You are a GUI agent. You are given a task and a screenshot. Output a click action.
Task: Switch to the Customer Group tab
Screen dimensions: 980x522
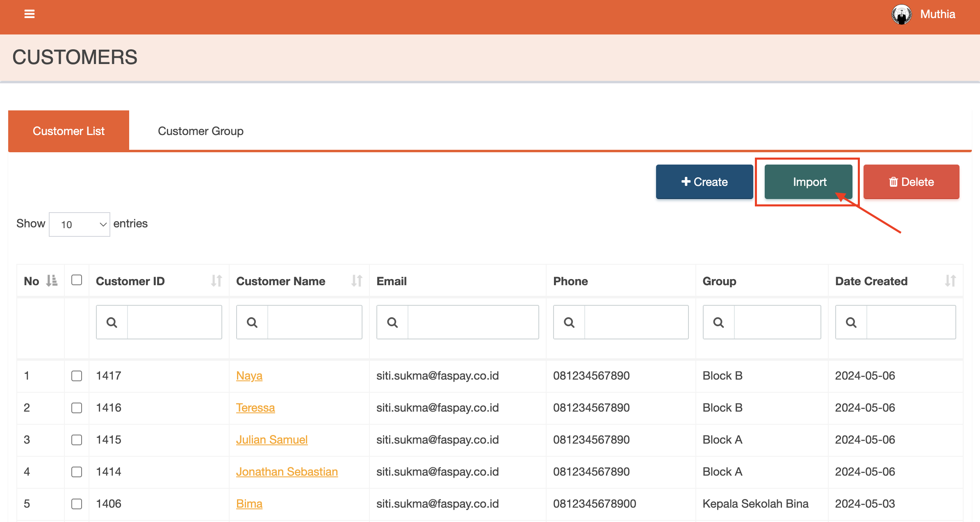click(201, 131)
